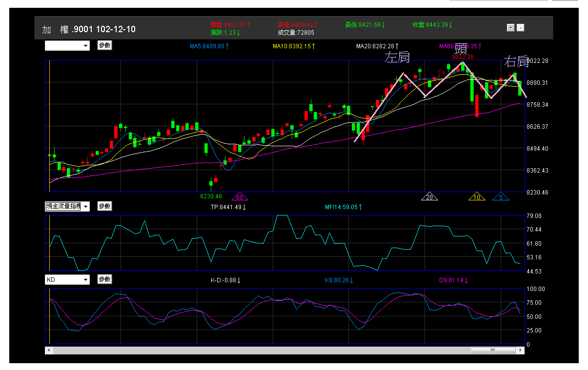This screenshot has height=370, width=588.
Task: Click the 參數 button for the main chart
Action: coord(104,45)
